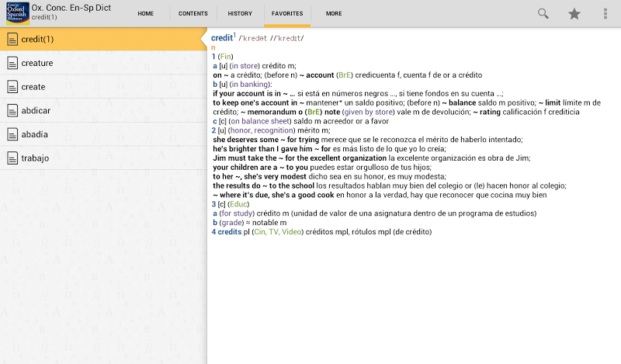This screenshot has width=621, height=364.
Task: Click the credit headword in the definition
Action: click(223, 38)
